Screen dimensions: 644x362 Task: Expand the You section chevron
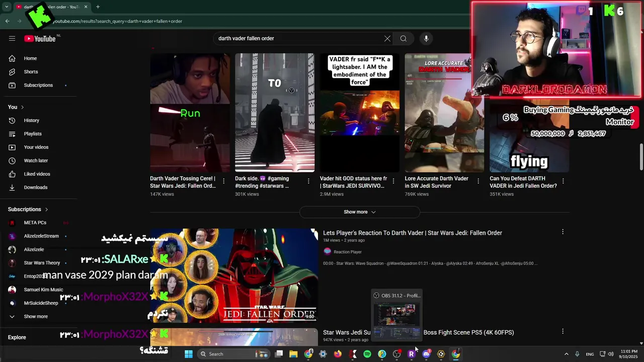[x=22, y=107]
